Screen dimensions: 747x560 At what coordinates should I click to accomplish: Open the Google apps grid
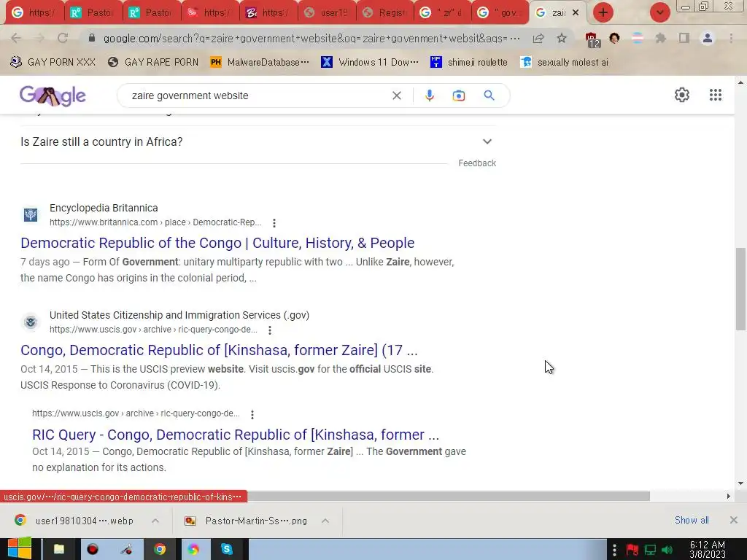[x=715, y=95]
